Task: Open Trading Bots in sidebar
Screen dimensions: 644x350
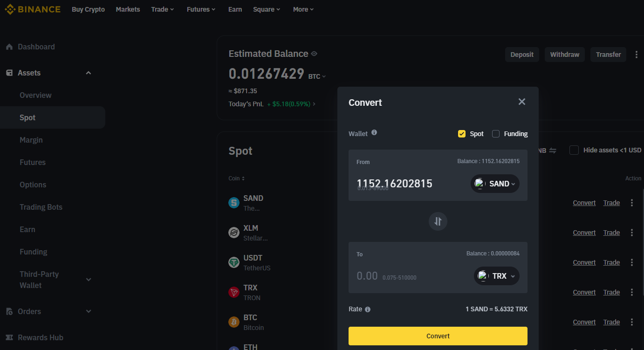Action: tap(41, 207)
